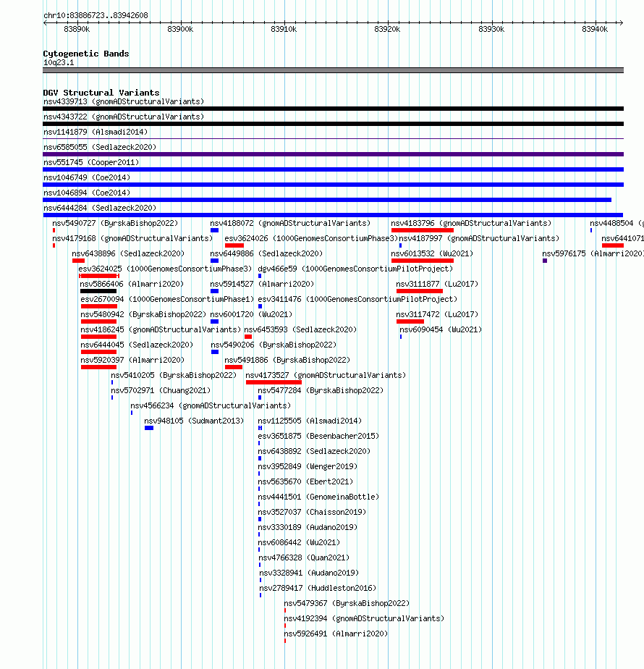Viewport: 644px width, 669px height.
Task: Select nsv5410205 (ByrskaBishop2022) label
Action: click(x=174, y=376)
